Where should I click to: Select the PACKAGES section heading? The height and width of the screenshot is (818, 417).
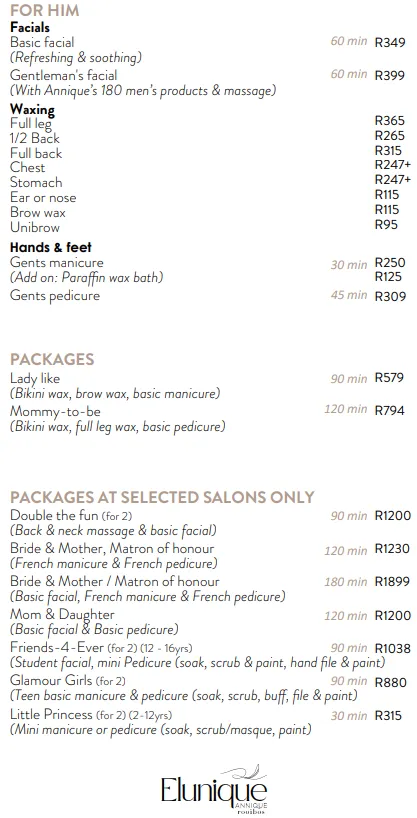[x=52, y=359]
